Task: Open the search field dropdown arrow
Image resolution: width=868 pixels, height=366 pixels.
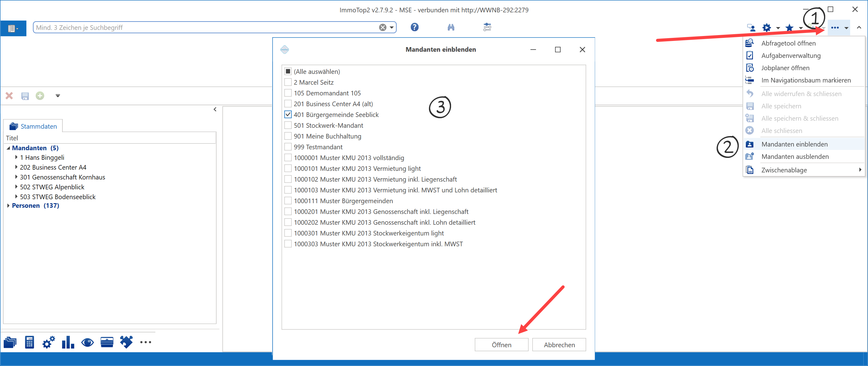Action: pos(392,28)
